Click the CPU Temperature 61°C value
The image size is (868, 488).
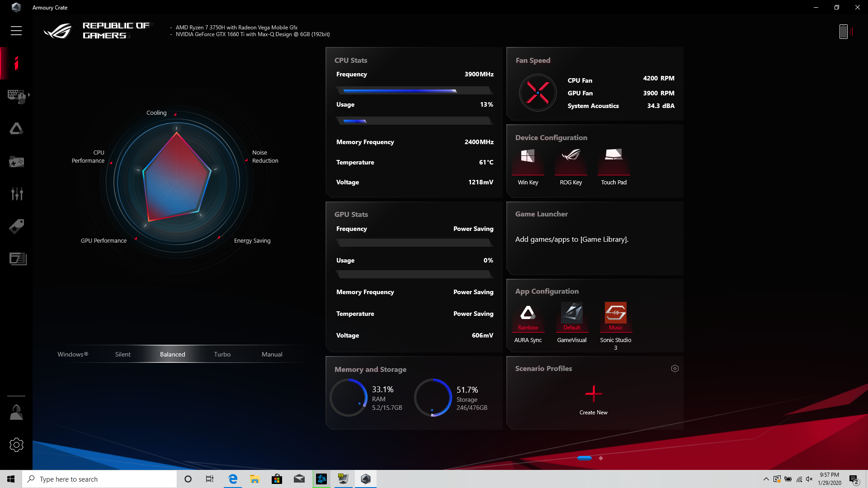tap(486, 162)
